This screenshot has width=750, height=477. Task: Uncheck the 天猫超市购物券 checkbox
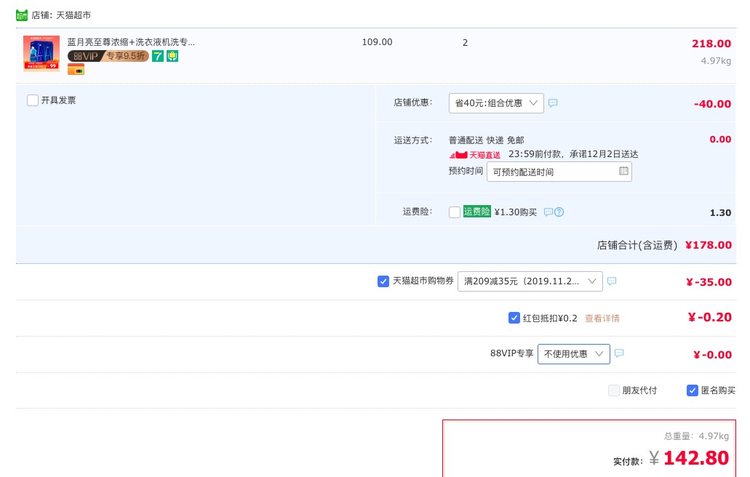[383, 281]
